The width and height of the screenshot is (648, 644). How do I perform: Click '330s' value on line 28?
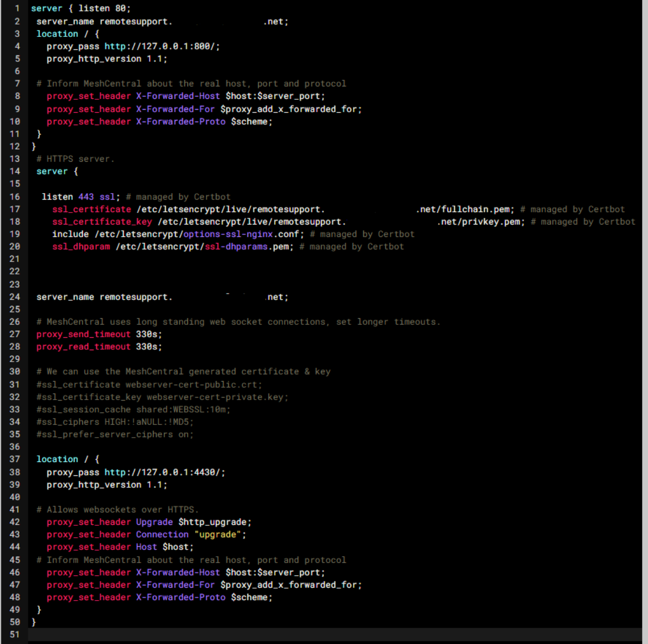coord(147,347)
